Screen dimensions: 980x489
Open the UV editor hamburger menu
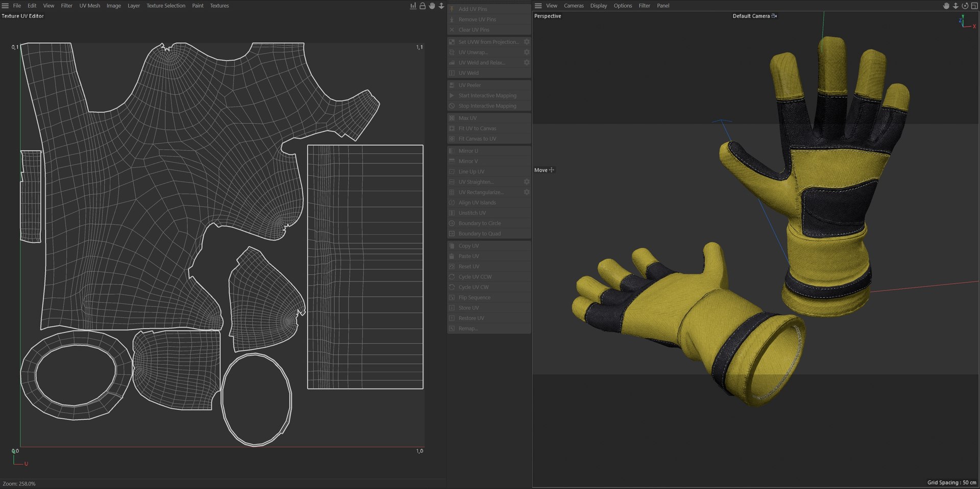(x=5, y=6)
